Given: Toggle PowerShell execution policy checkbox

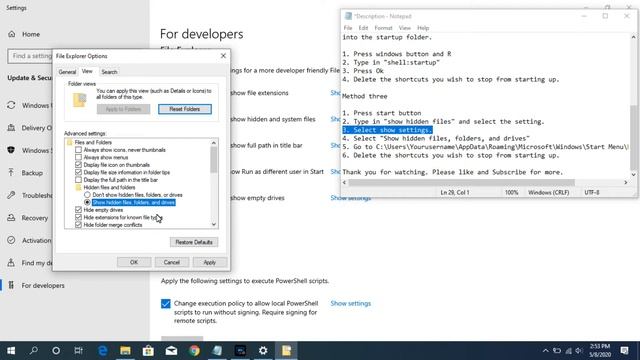Looking at the screenshot, I should [x=165, y=304].
